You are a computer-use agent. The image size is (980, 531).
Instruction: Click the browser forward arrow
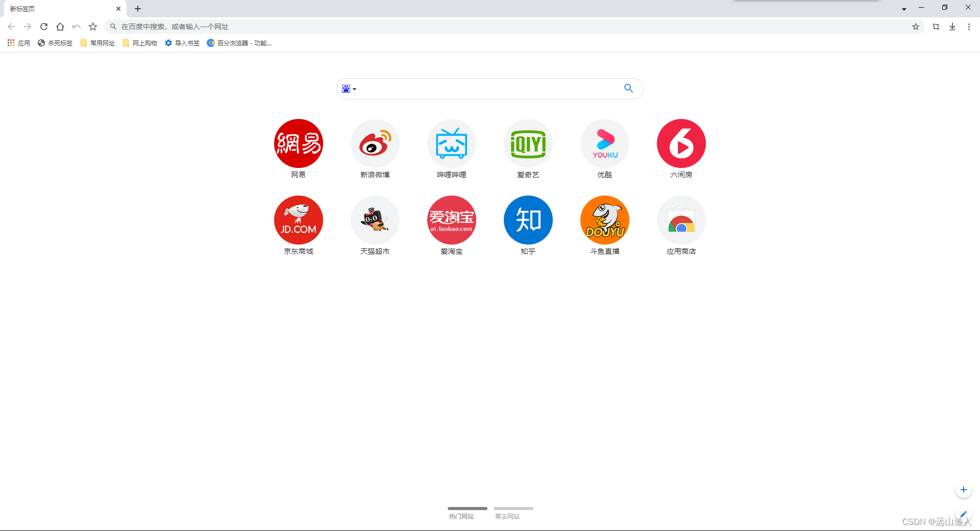click(28, 27)
